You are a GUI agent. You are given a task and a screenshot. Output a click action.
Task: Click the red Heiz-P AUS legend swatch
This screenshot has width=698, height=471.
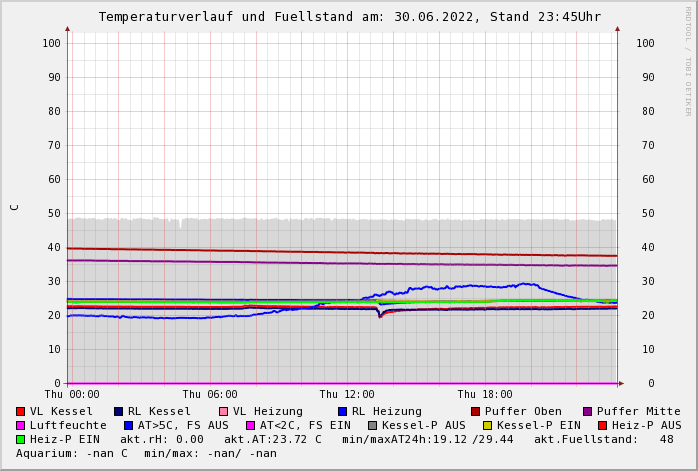click(602, 426)
